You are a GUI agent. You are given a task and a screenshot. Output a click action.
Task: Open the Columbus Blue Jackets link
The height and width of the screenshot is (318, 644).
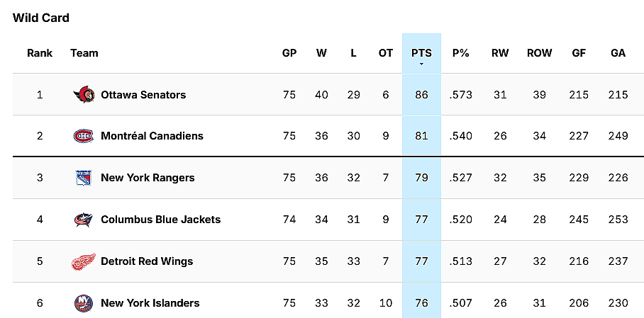(160, 220)
